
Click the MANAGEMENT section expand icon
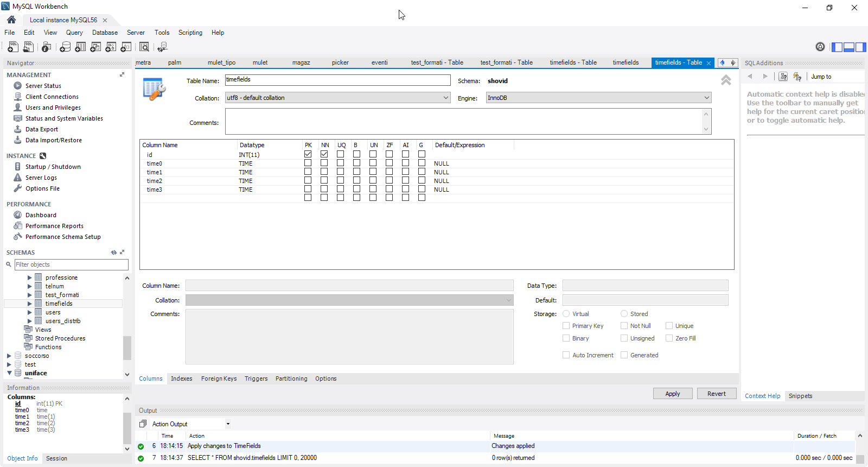[x=122, y=74]
